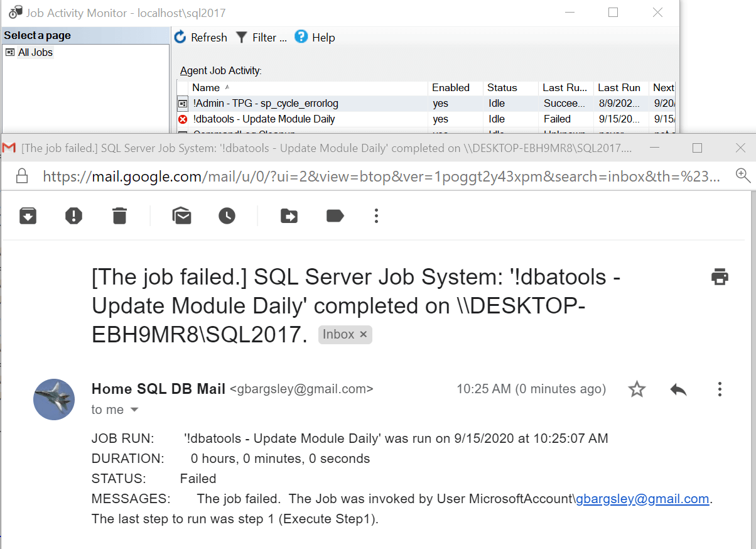This screenshot has height=549, width=756.
Task: Mark the email as unread
Action: [181, 216]
